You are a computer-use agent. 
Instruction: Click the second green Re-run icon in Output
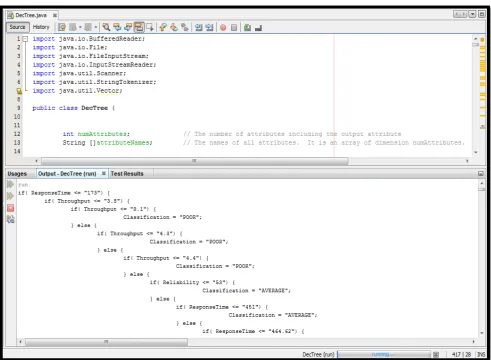[x=10, y=196]
